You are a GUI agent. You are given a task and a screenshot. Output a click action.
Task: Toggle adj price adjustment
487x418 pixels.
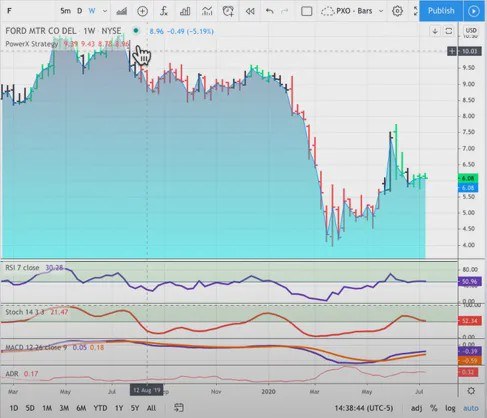pos(416,408)
